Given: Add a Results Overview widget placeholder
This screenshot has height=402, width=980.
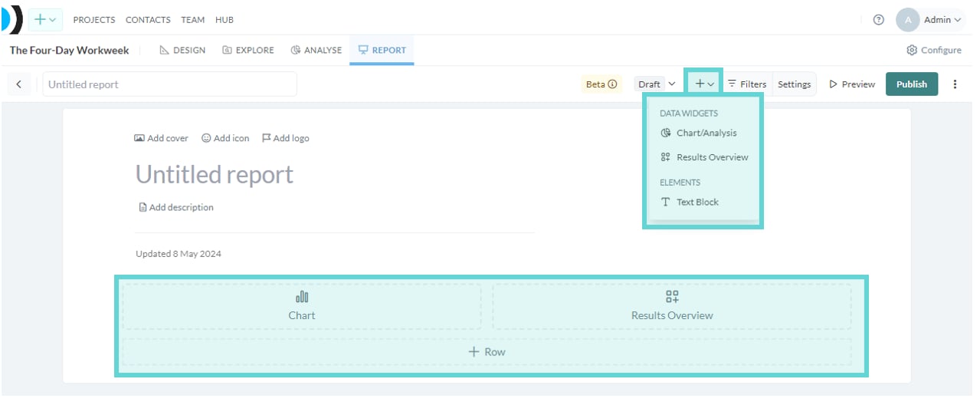Looking at the screenshot, I should click(x=672, y=306).
